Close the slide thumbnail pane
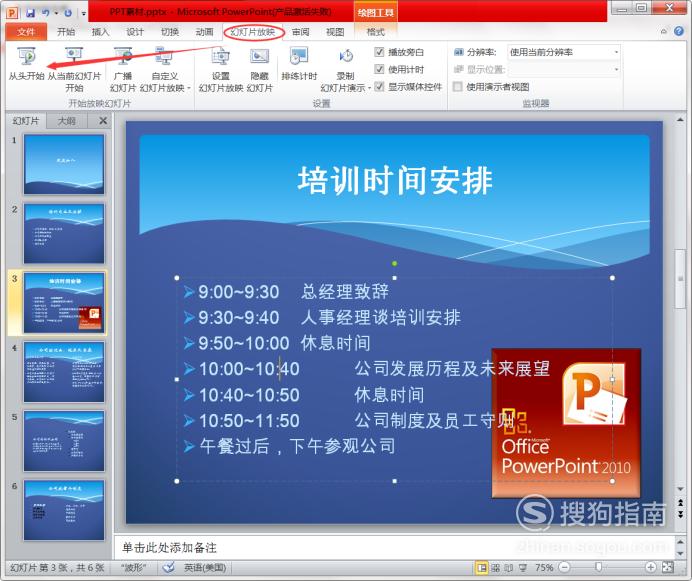 [x=103, y=121]
